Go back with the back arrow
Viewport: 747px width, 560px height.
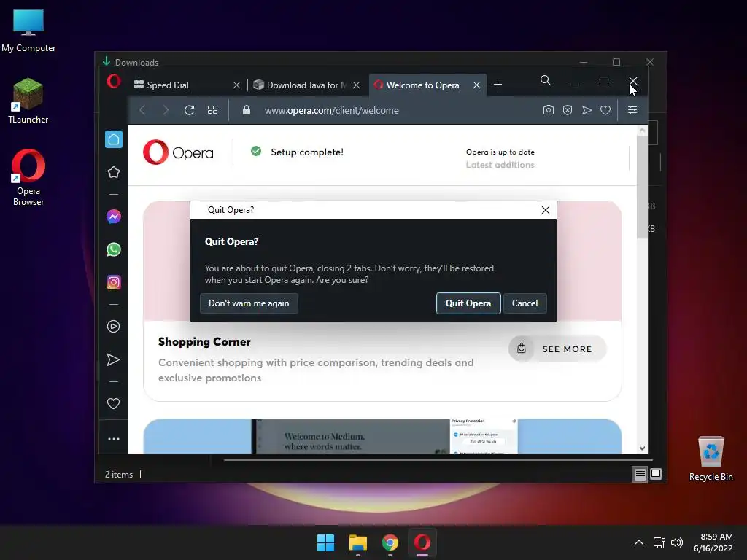pos(142,110)
